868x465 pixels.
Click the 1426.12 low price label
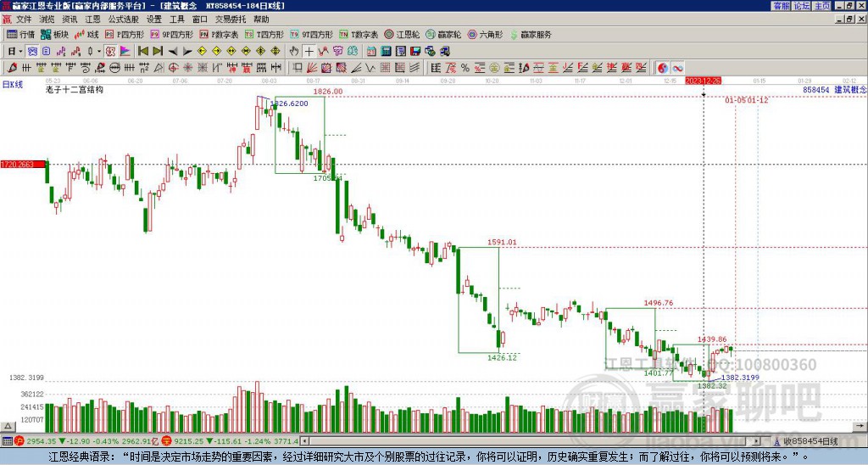click(502, 357)
